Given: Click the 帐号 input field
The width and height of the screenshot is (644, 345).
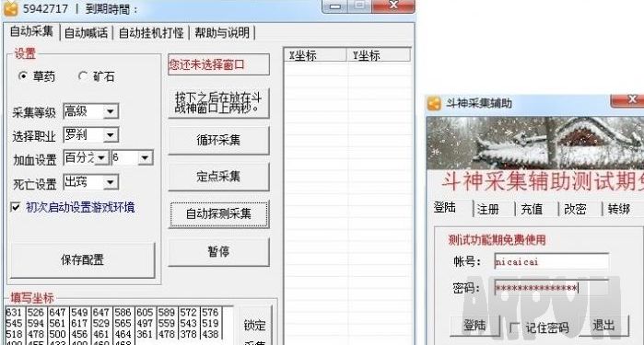Looking at the screenshot, I should 551,261.
